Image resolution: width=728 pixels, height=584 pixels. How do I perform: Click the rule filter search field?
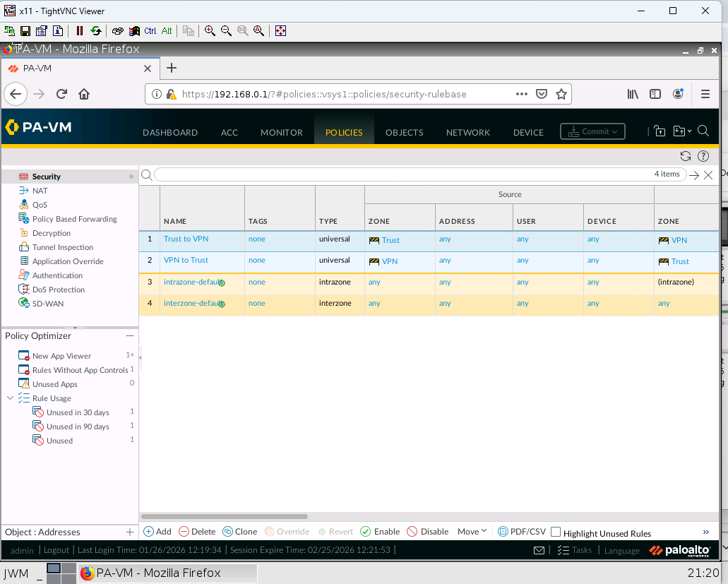click(x=402, y=174)
